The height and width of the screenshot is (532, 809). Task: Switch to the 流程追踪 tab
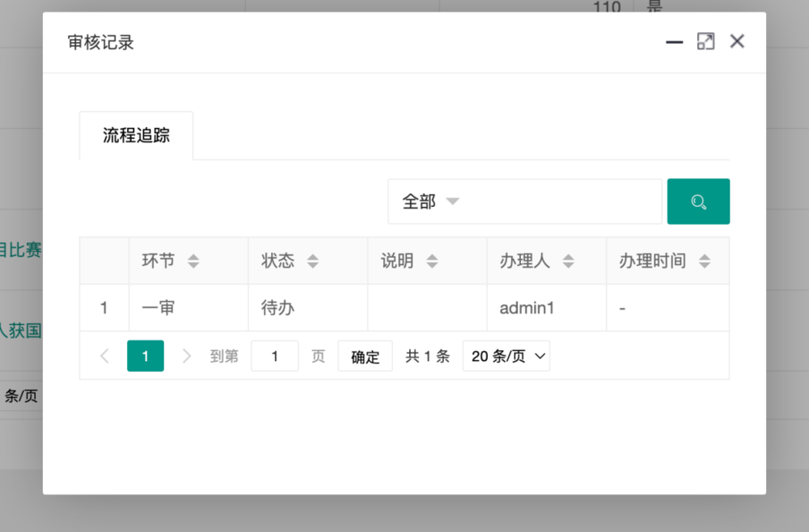tap(136, 136)
